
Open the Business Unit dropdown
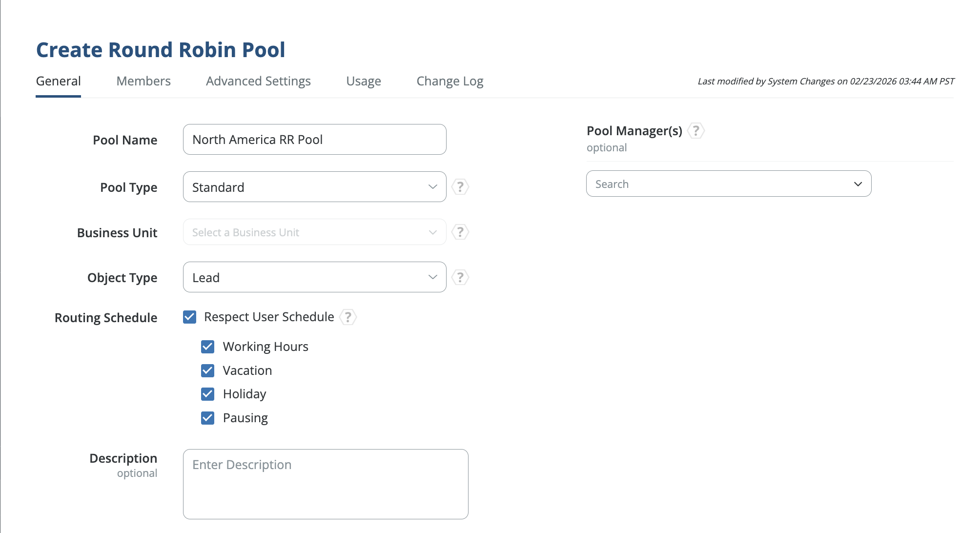314,232
